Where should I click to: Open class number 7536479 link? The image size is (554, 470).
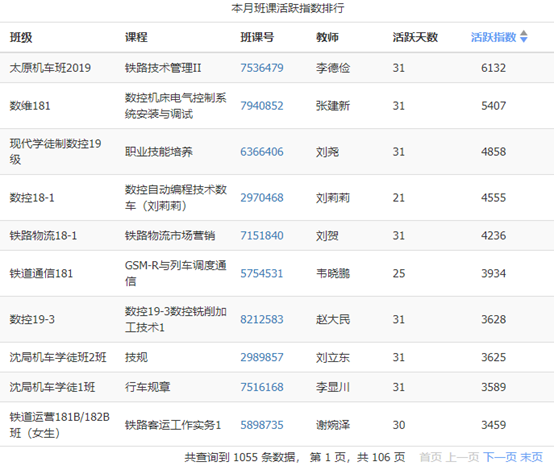(262, 68)
